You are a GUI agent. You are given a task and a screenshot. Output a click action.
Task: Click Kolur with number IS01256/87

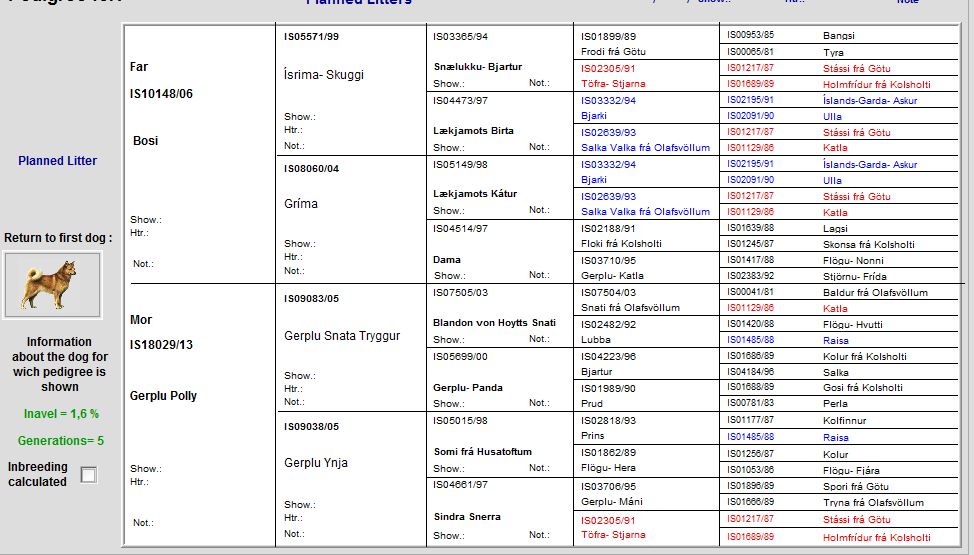(835, 454)
